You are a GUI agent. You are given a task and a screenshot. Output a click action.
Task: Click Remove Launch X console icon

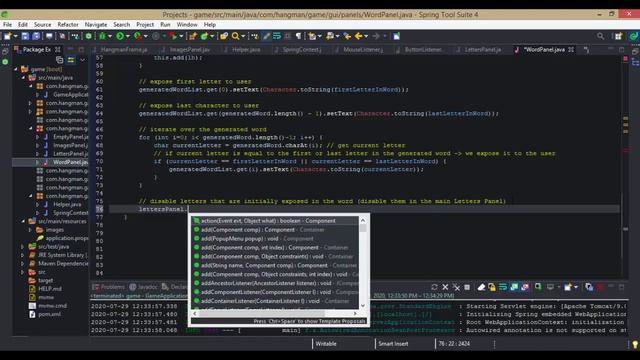pyautogui.click(x=445, y=287)
